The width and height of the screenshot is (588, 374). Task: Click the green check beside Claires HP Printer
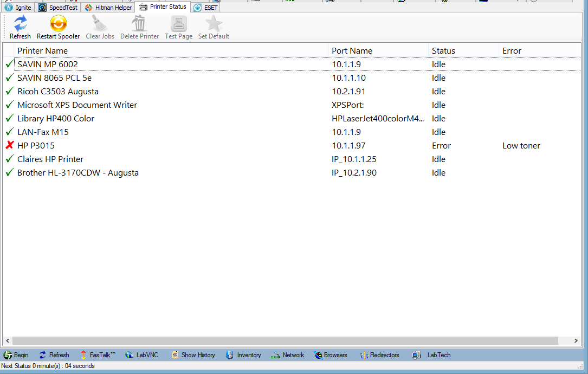(x=10, y=159)
